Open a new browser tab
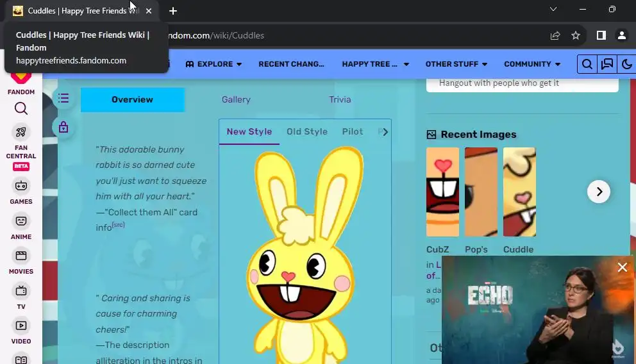Image resolution: width=636 pixels, height=364 pixels. click(x=173, y=11)
